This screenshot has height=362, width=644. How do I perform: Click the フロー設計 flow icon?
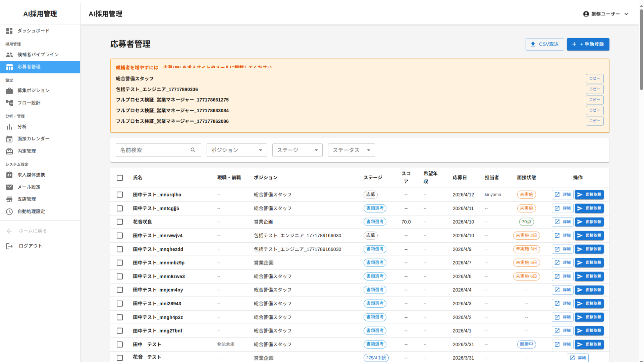[9, 103]
